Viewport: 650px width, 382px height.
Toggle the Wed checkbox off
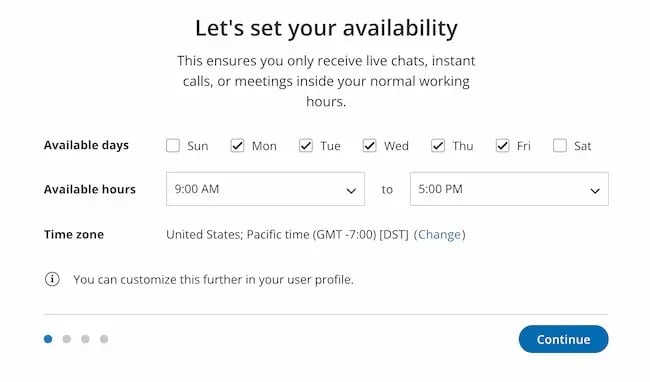370,146
